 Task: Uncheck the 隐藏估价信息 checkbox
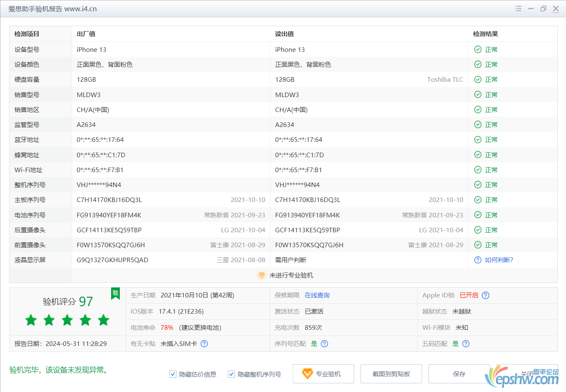173,374
